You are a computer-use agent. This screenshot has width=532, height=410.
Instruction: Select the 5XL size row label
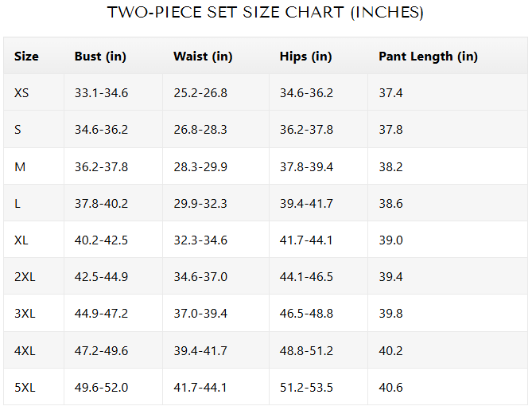25,388
